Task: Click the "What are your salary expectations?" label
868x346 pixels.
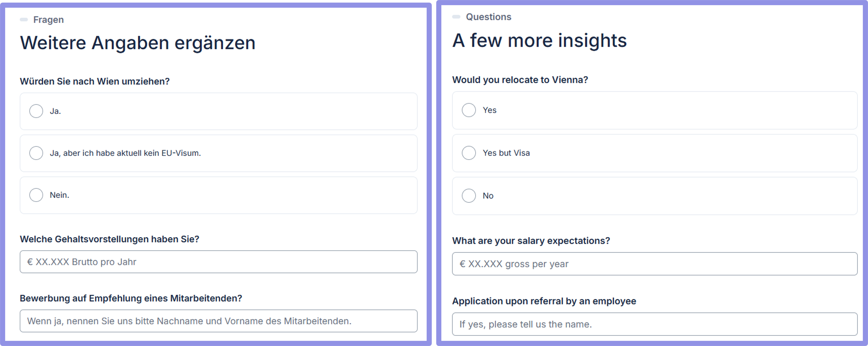Action: pyautogui.click(x=531, y=241)
